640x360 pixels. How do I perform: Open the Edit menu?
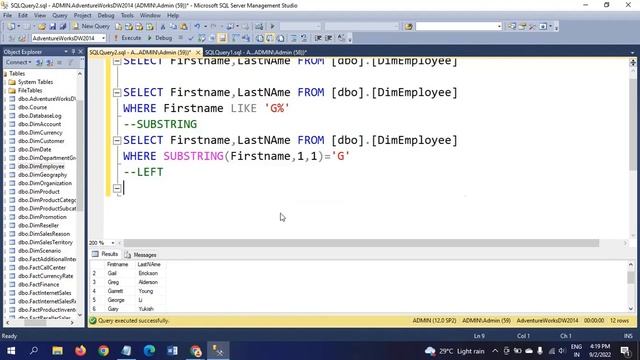(x=22, y=16)
